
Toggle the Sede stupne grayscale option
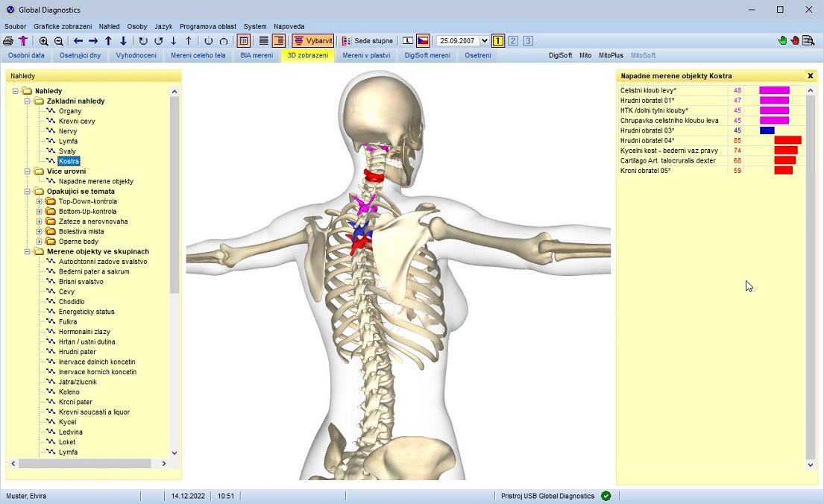pyautogui.click(x=367, y=41)
